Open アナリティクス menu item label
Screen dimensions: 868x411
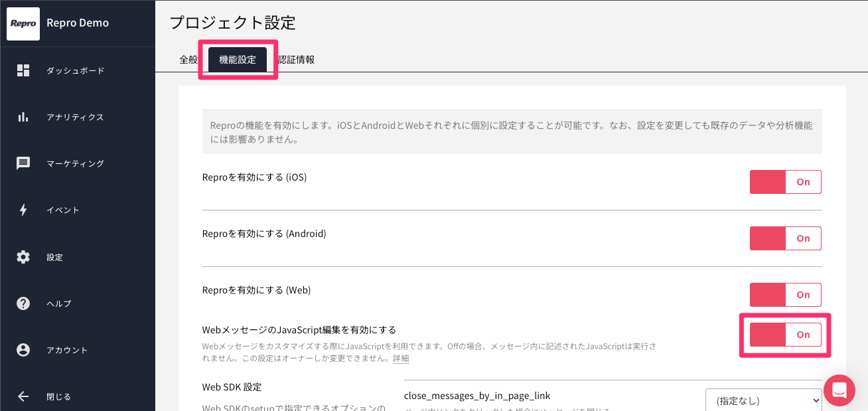[76, 117]
